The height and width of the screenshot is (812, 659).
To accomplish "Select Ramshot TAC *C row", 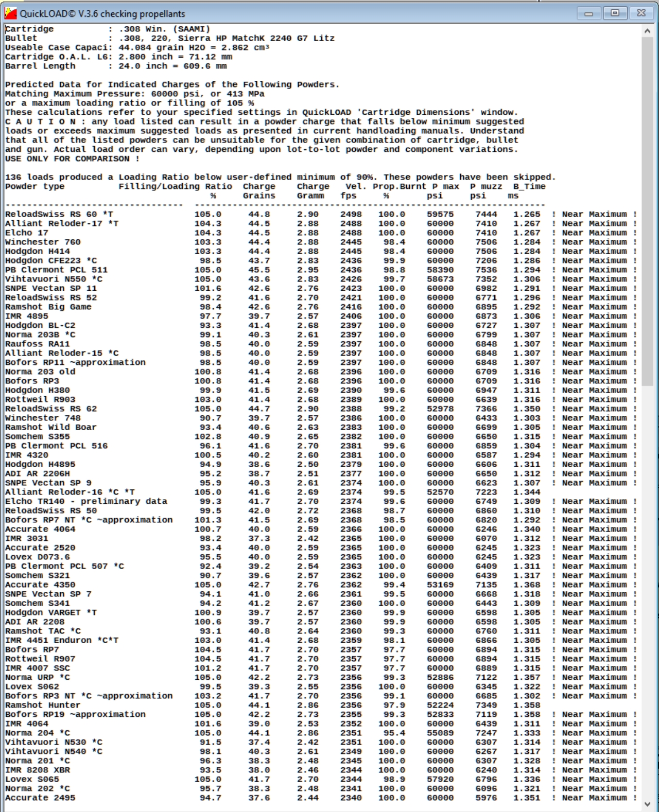I will pyautogui.click(x=321, y=631).
